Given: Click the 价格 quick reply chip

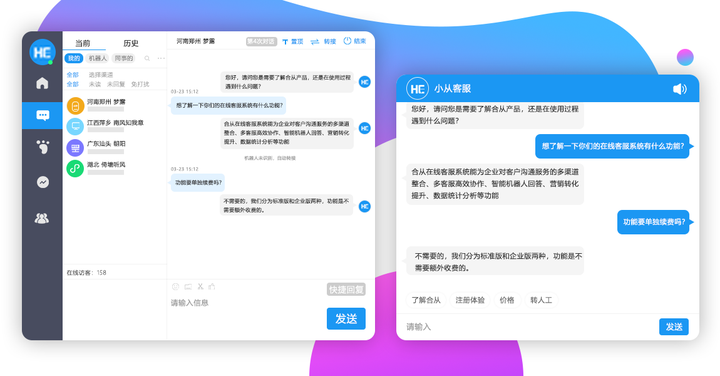Looking at the screenshot, I should 507,300.
